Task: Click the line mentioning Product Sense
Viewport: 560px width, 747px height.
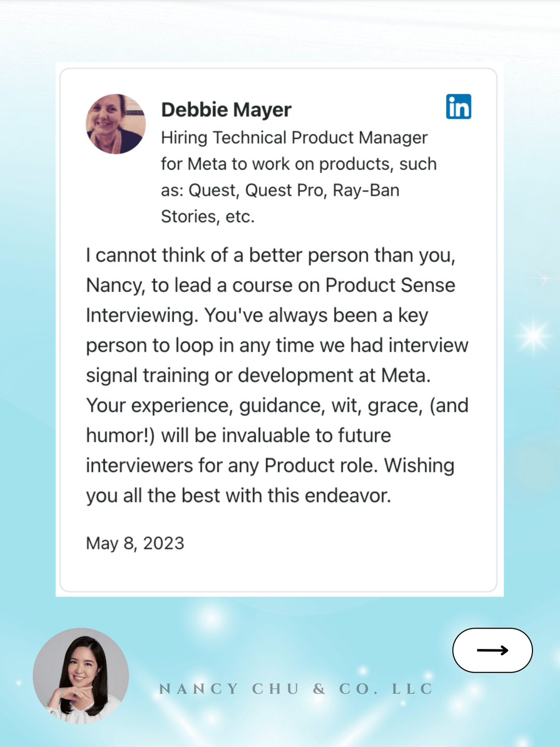Action: (271, 285)
